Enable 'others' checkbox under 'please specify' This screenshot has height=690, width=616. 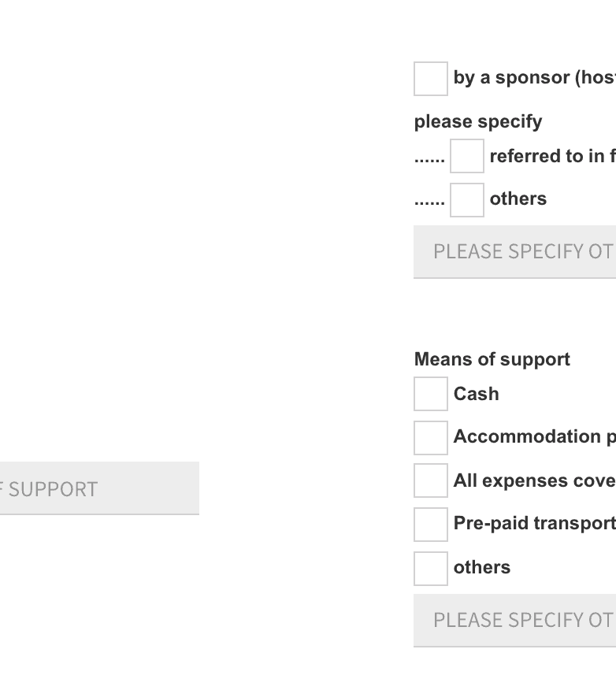coord(467,199)
